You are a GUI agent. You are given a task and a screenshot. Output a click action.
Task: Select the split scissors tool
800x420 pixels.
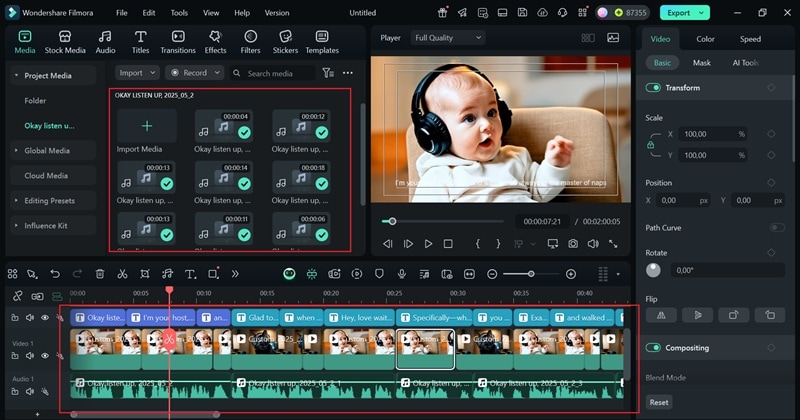click(122, 274)
